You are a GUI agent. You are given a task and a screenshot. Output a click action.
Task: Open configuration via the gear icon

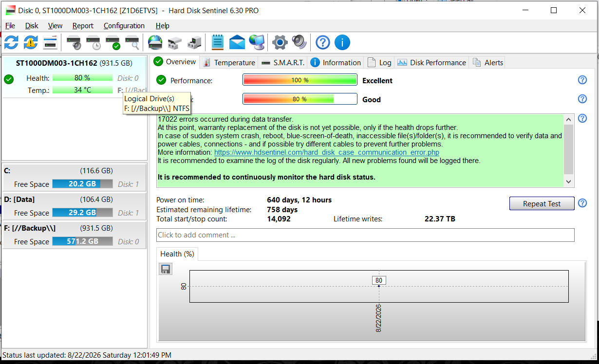tap(280, 42)
